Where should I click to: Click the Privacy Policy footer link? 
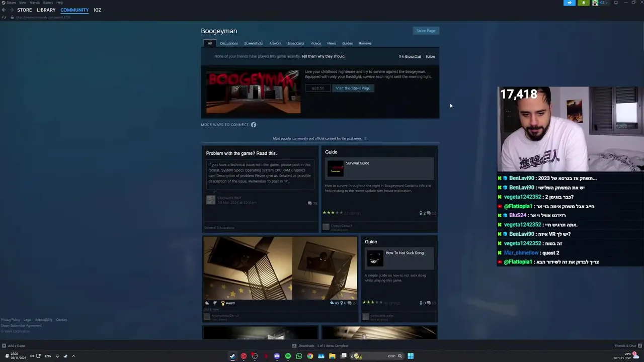point(11,320)
